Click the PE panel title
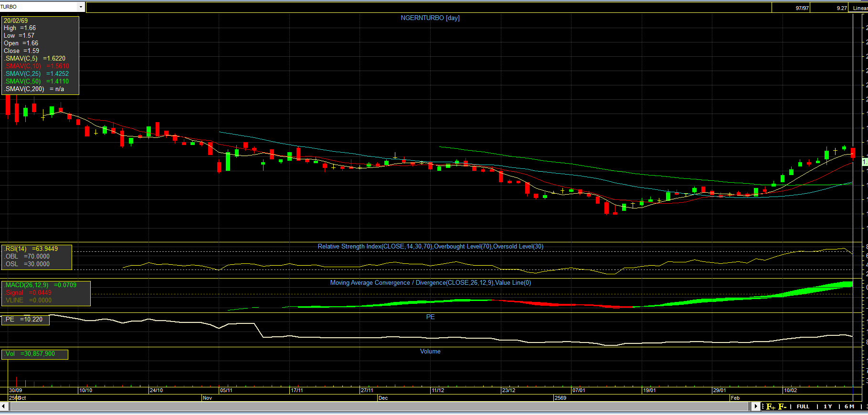Screen dimensions: 868x415 [431, 317]
